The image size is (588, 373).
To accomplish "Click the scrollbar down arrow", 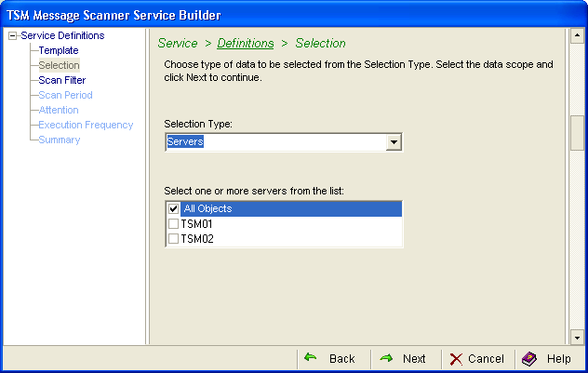I will tap(577, 338).
